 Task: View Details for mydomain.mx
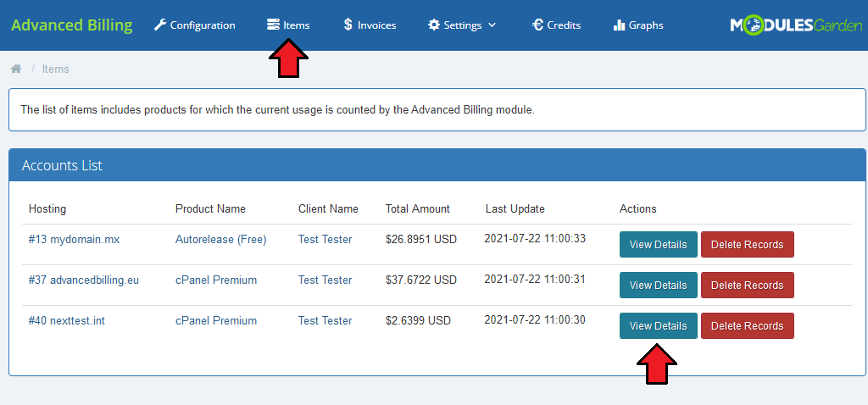[x=658, y=245]
